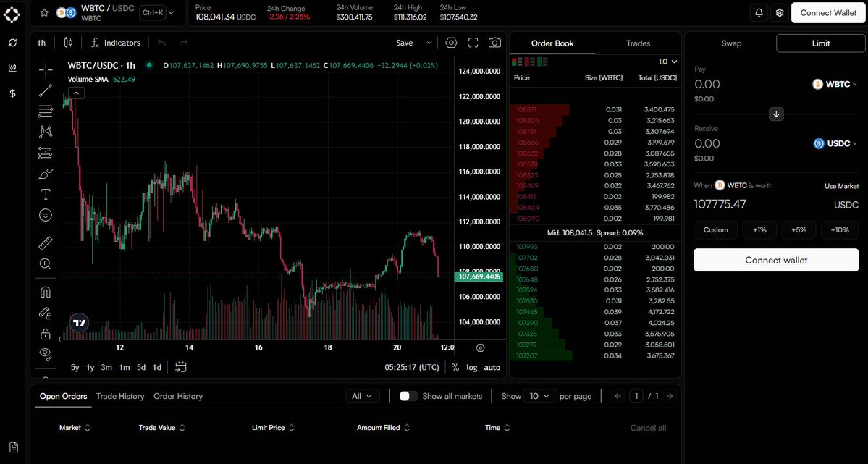The image size is (868, 464).
Task: Click the exchange logo at the top left
Action: point(12,14)
